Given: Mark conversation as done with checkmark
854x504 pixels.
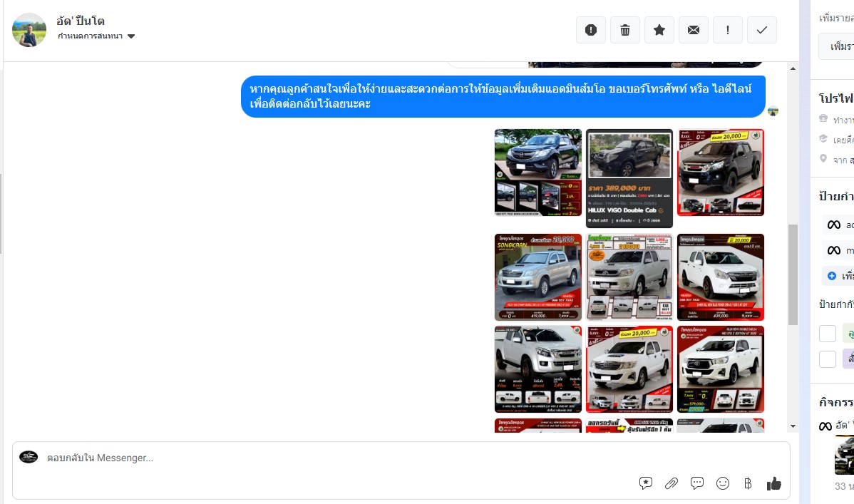Looking at the screenshot, I should coord(762,30).
